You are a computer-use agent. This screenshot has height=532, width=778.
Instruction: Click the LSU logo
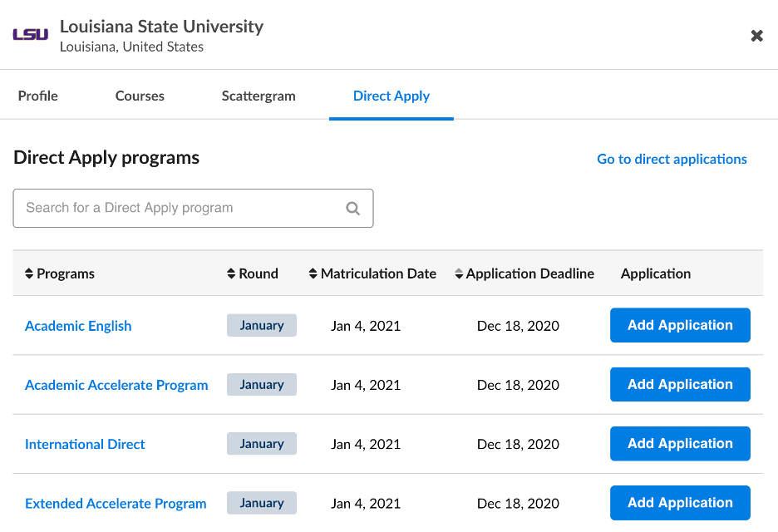[x=30, y=34]
